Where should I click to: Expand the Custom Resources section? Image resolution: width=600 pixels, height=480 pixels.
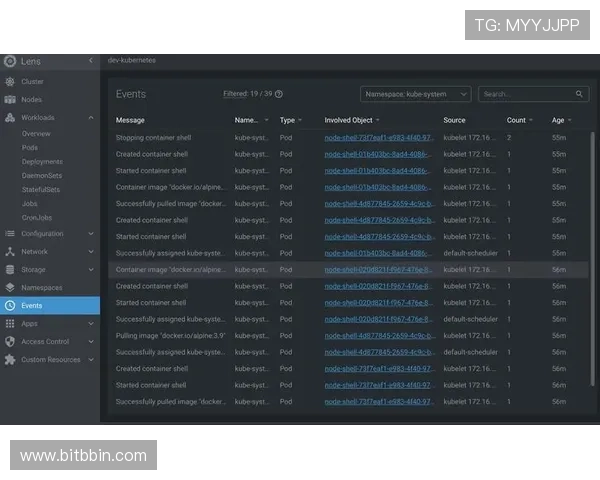click(91, 360)
